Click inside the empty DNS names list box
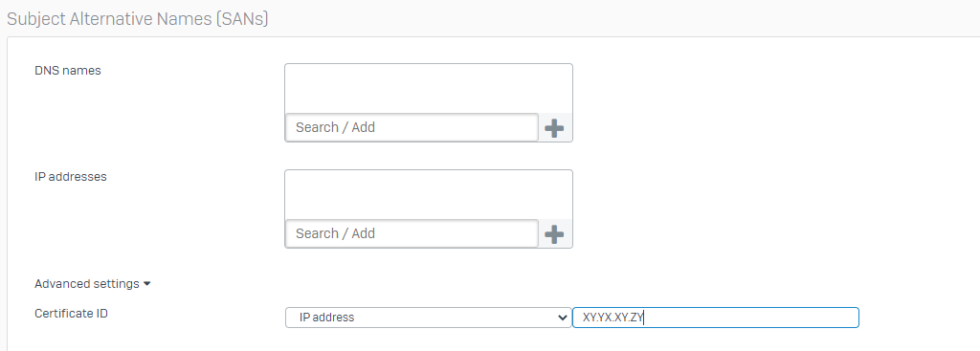Viewport: 980px width, 351px height. [x=428, y=88]
